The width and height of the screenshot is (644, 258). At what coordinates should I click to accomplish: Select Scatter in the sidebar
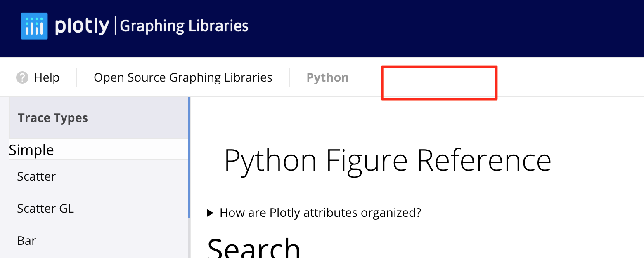(36, 176)
